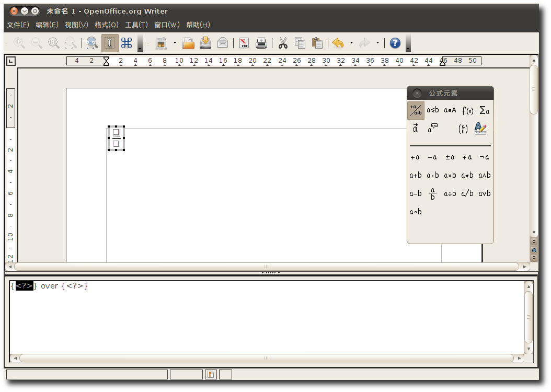The width and height of the screenshot is (551, 392).
Task: Click the Print file icon
Action: 261,43
